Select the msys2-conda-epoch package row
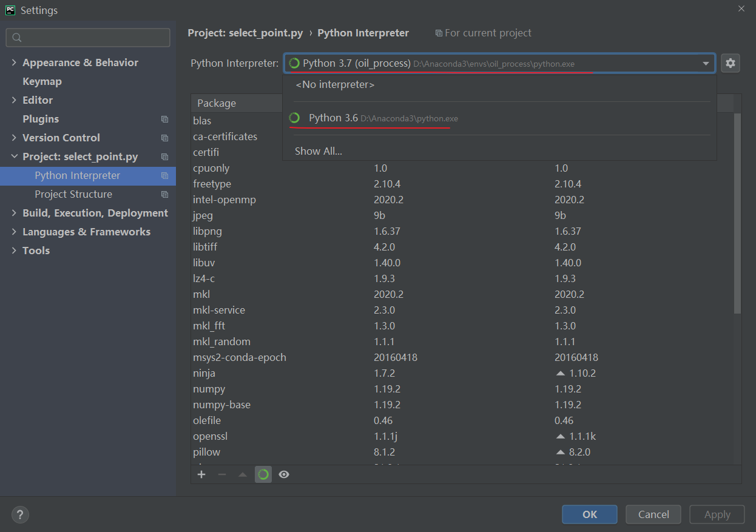 (x=462, y=357)
